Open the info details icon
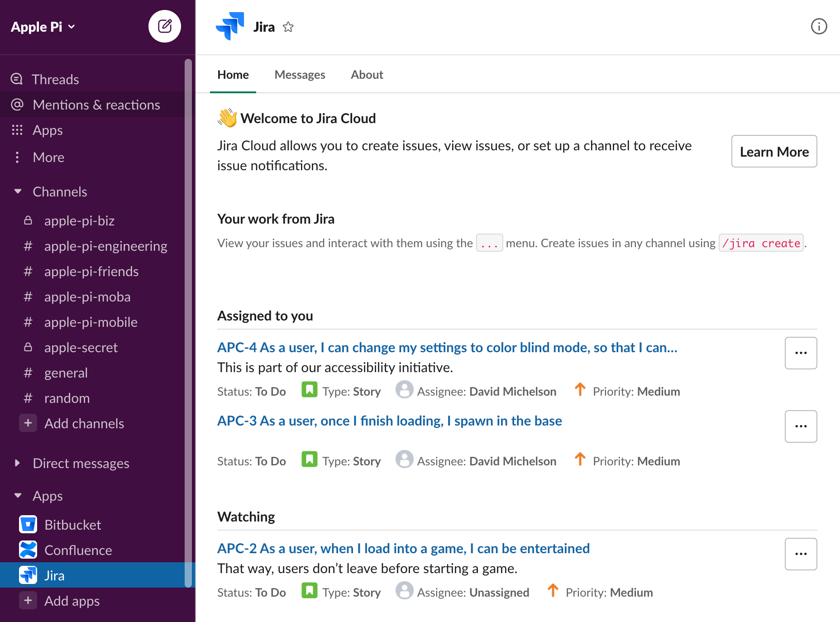The image size is (840, 622). point(819,26)
